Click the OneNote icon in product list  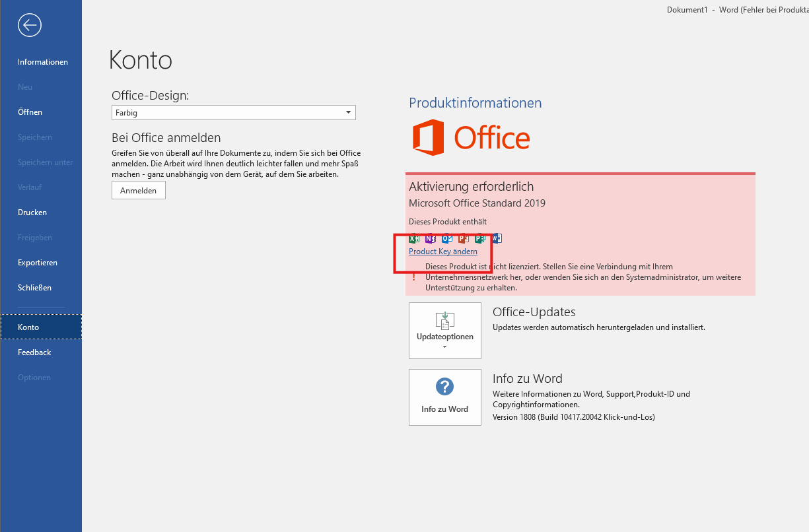(431, 238)
